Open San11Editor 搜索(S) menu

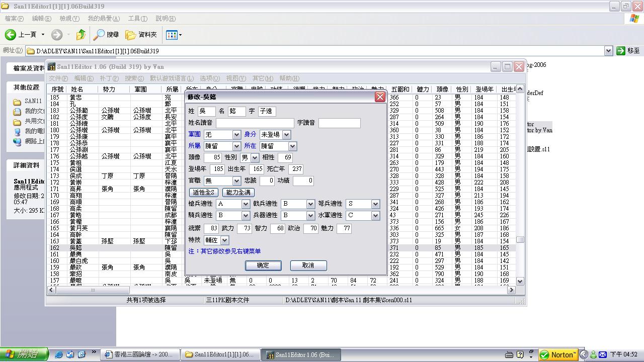[x=134, y=78]
